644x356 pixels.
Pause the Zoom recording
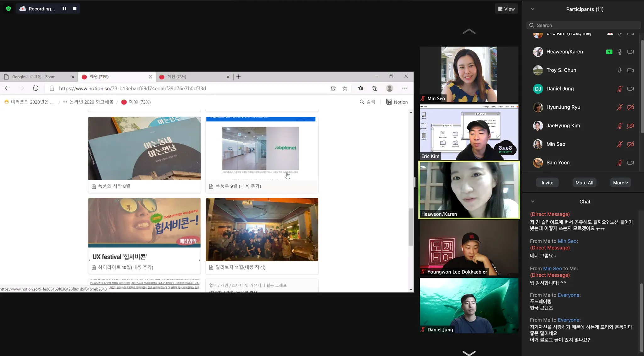coord(64,8)
